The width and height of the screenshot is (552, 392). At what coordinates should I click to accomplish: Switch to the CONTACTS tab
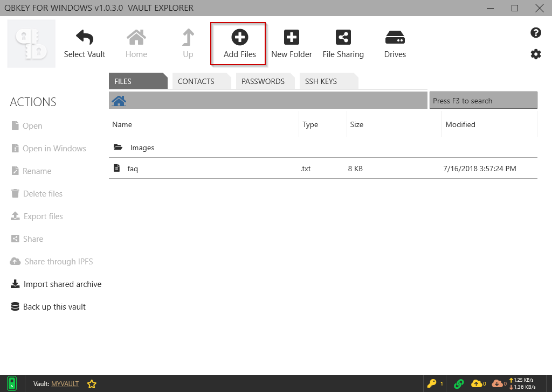point(202,81)
